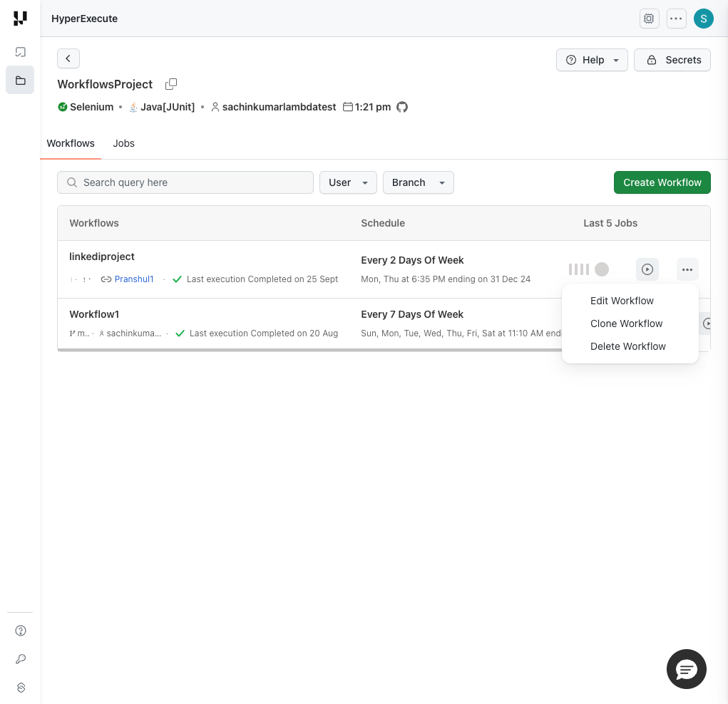
Task: Click the Schedule column header
Action: (383, 223)
